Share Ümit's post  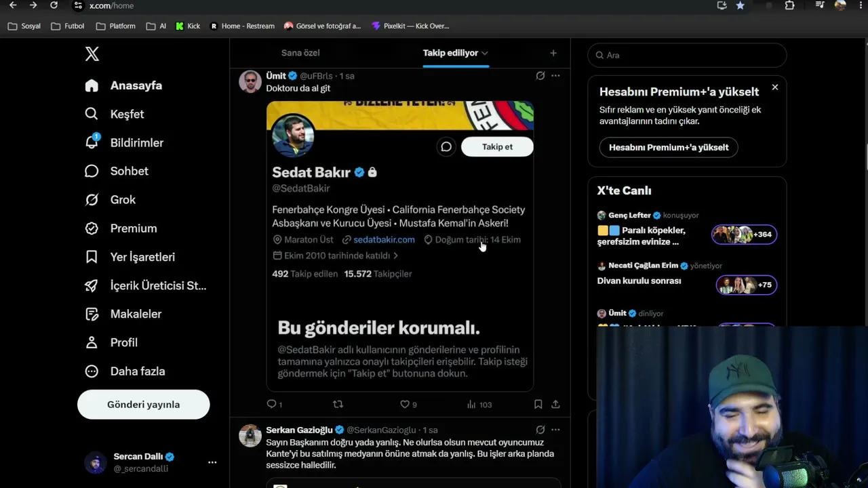(x=555, y=405)
